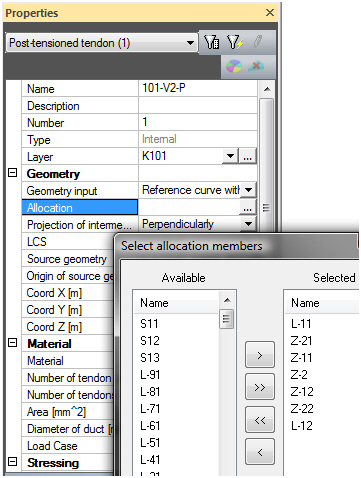361x478 pixels.
Task: Select S12 in Available list
Action: point(150,341)
